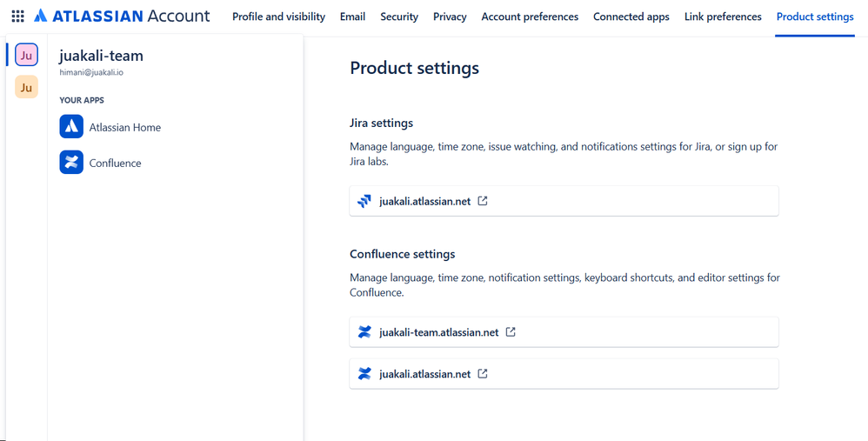Select the pink Ju site avatar
This screenshot has width=868, height=441.
[27, 55]
